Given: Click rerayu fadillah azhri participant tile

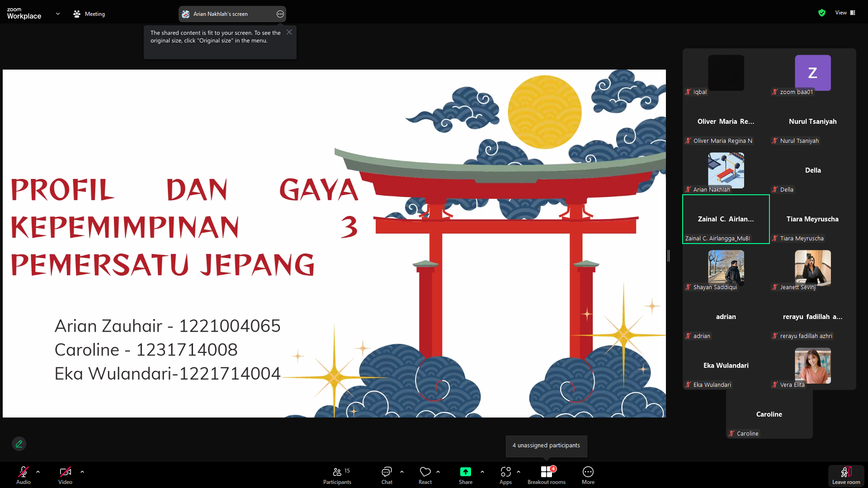Looking at the screenshot, I should pos(813,317).
